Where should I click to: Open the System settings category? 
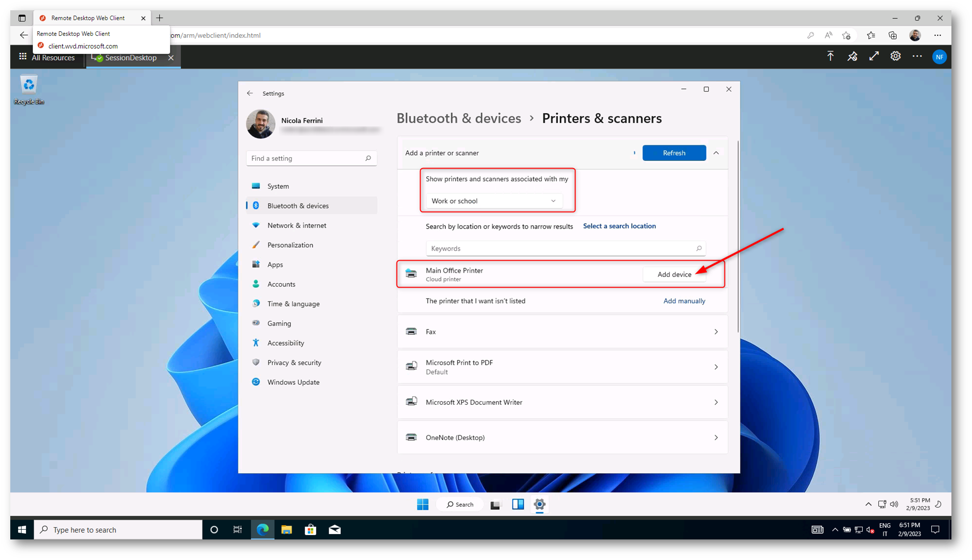pyautogui.click(x=312, y=186)
